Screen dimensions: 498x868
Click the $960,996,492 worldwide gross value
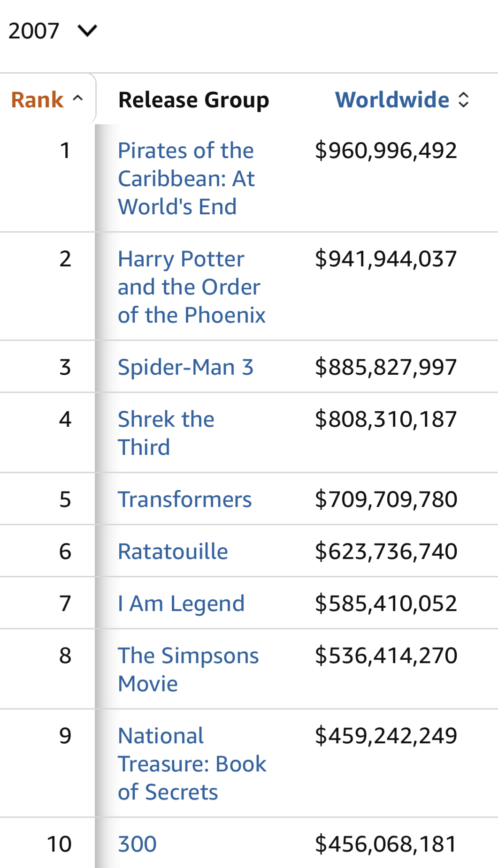click(x=386, y=151)
